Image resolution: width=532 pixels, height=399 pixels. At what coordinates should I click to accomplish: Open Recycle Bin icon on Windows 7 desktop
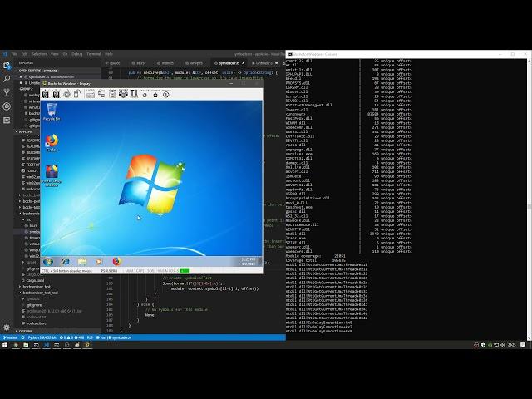52,111
